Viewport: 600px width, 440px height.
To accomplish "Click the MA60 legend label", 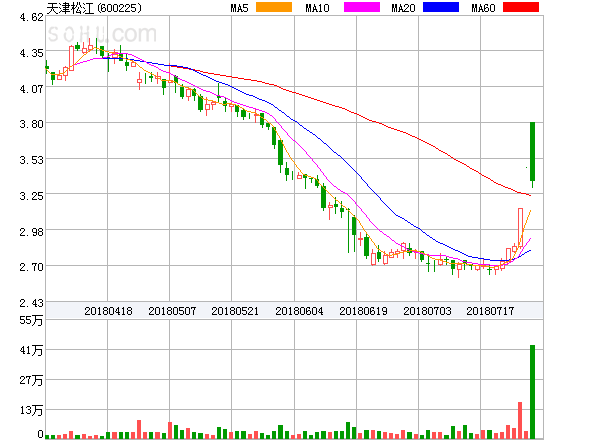I will [483, 8].
